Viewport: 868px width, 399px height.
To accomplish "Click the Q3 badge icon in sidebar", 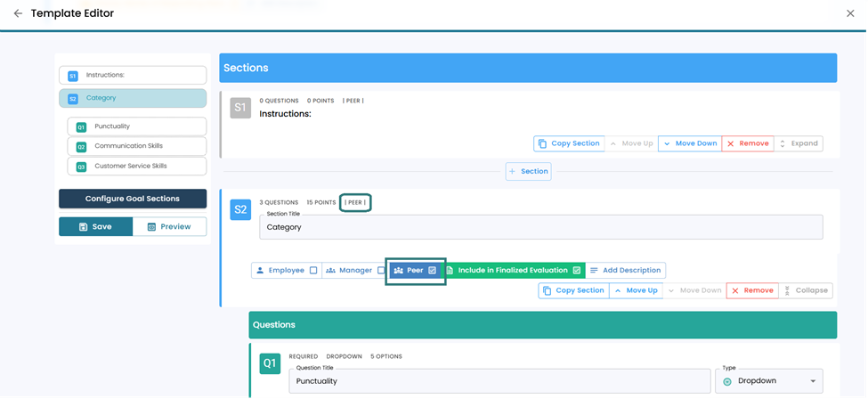I will [x=81, y=167].
